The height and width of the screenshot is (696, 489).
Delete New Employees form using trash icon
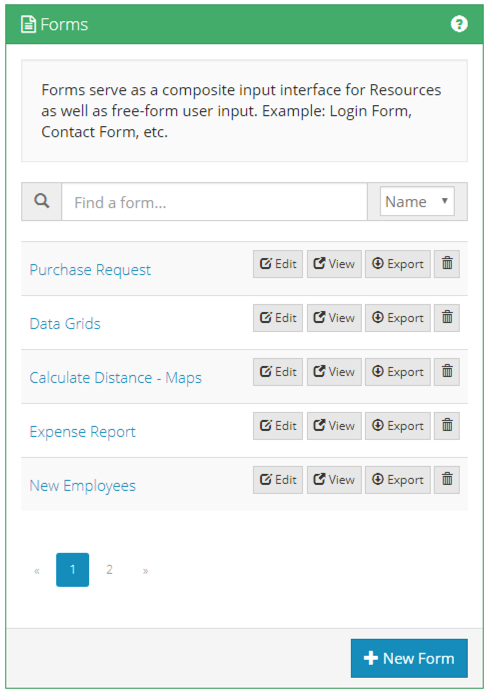tap(447, 480)
